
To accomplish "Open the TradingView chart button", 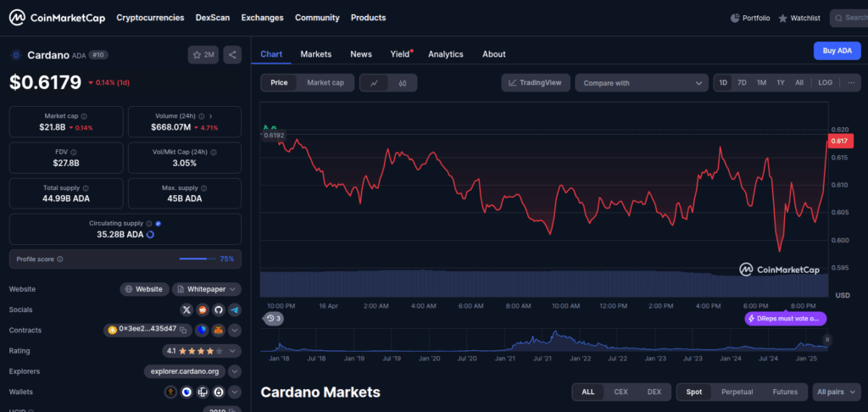I will point(536,83).
